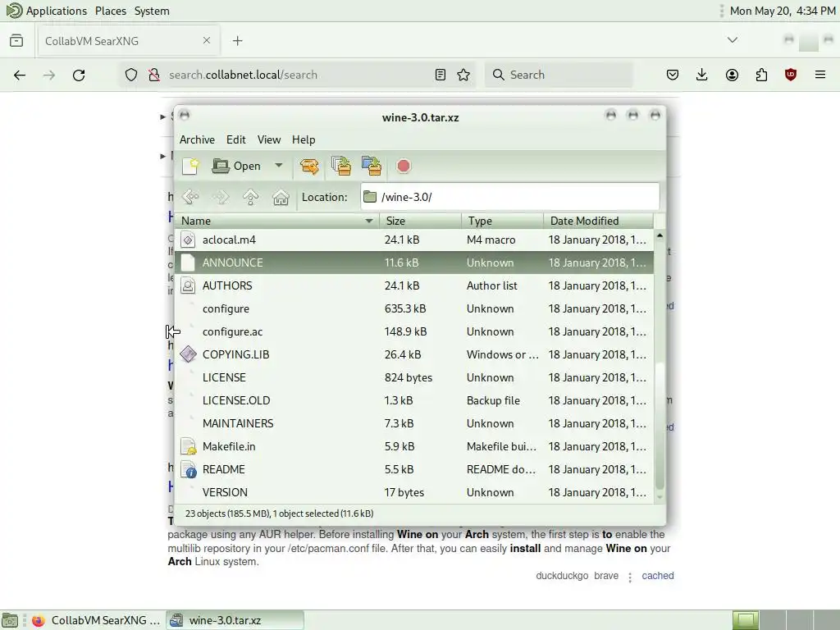This screenshot has height=630, width=840.
Task: Sort files by the Name column
Action: pyautogui.click(x=277, y=221)
